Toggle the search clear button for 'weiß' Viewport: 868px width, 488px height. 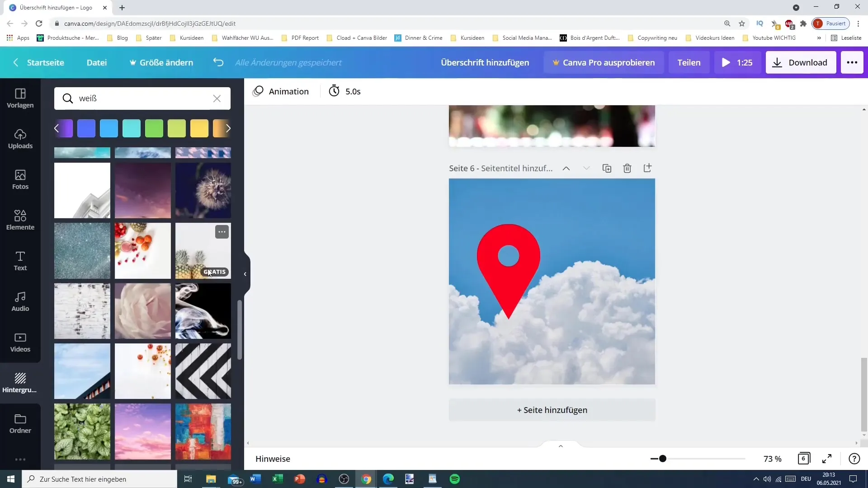[x=217, y=99]
